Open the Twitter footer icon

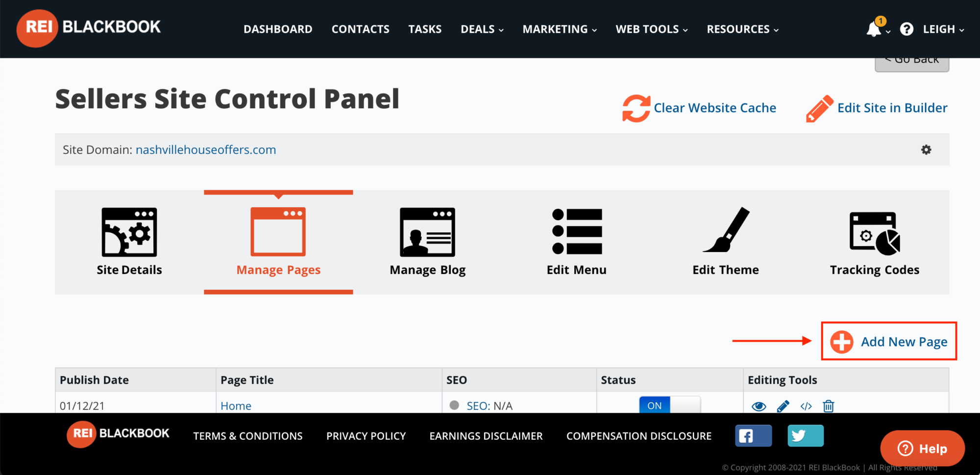(x=806, y=436)
